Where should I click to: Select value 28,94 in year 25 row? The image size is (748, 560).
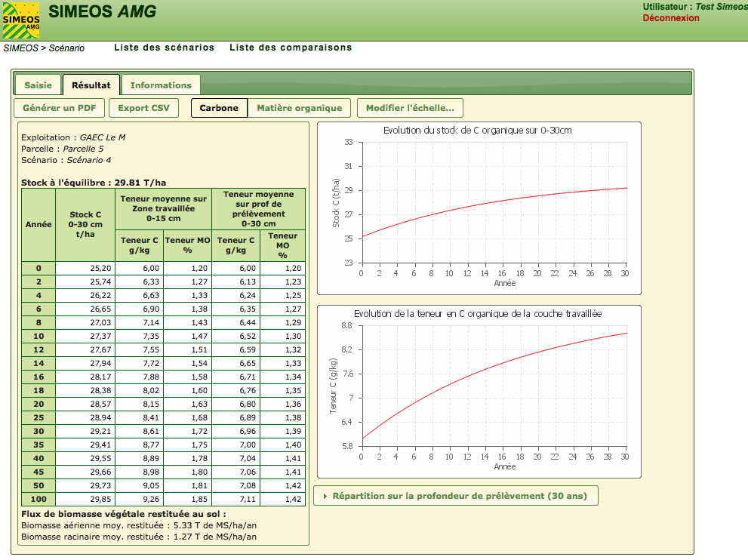coord(85,417)
